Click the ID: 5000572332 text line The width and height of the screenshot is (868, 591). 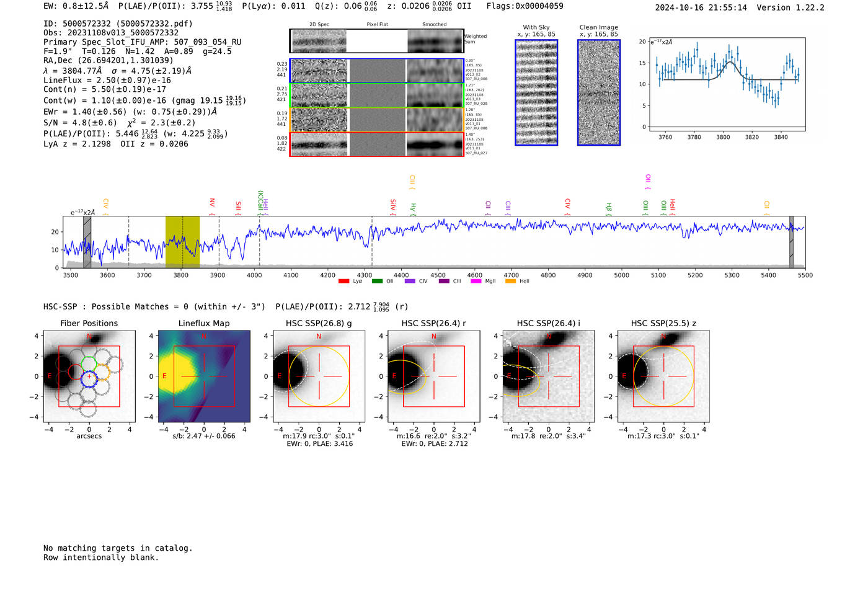[118, 24]
